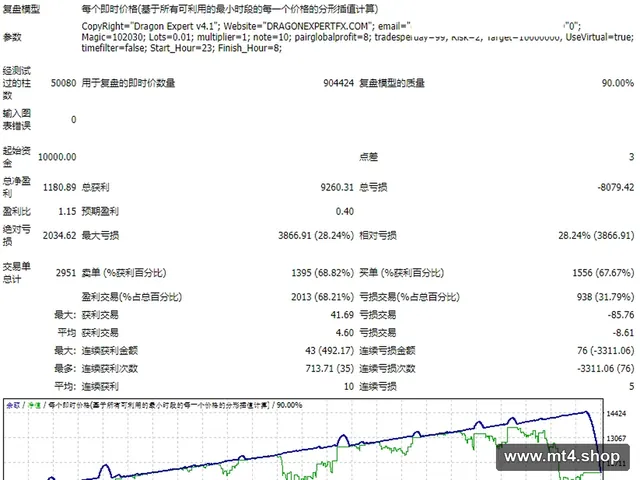The image size is (640, 480).
Task: Click the 最大亏损 label
Action: pyautogui.click(x=100, y=236)
